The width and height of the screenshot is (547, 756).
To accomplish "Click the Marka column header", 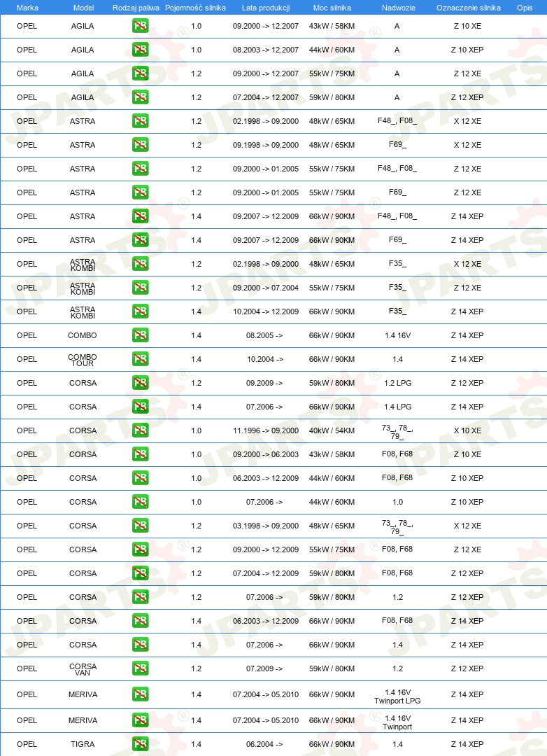I will click(x=27, y=8).
